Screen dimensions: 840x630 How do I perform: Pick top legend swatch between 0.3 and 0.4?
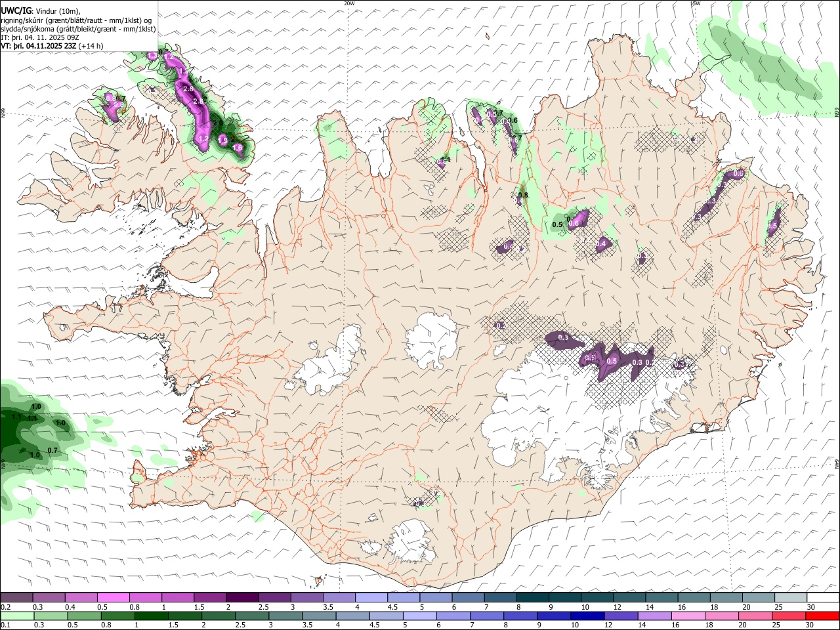tap(49, 597)
